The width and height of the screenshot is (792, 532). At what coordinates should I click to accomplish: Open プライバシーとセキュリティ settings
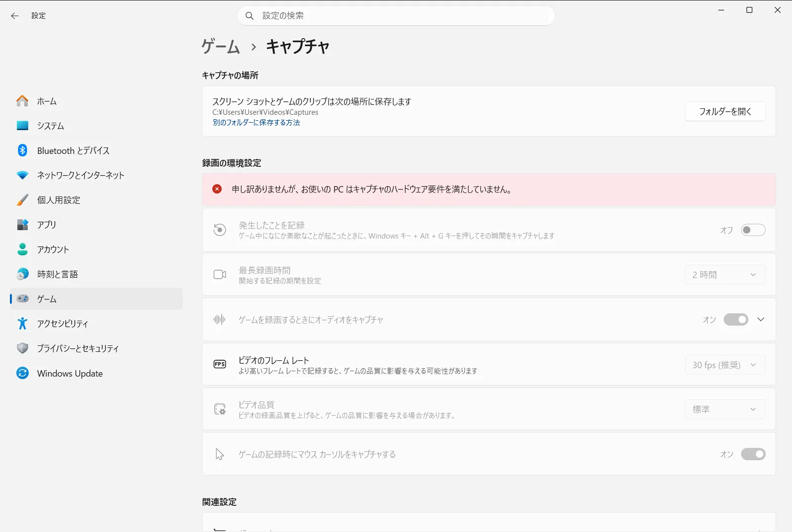tap(97, 348)
